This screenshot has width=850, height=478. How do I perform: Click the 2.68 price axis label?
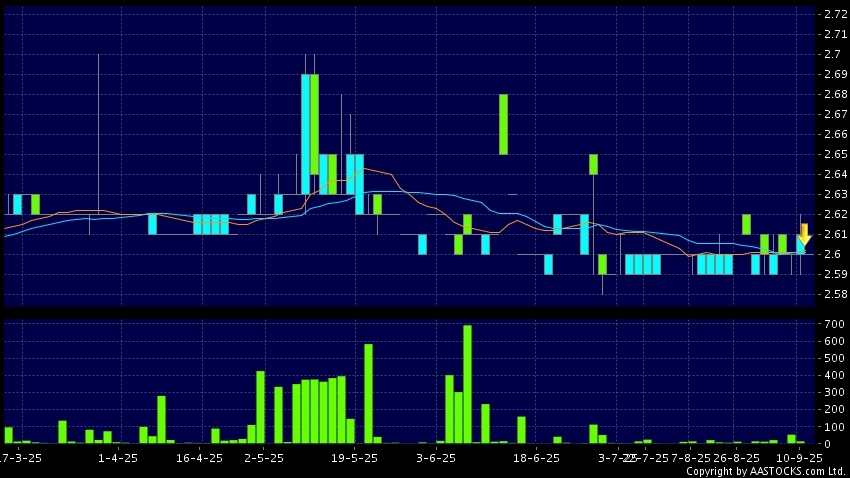[835, 94]
